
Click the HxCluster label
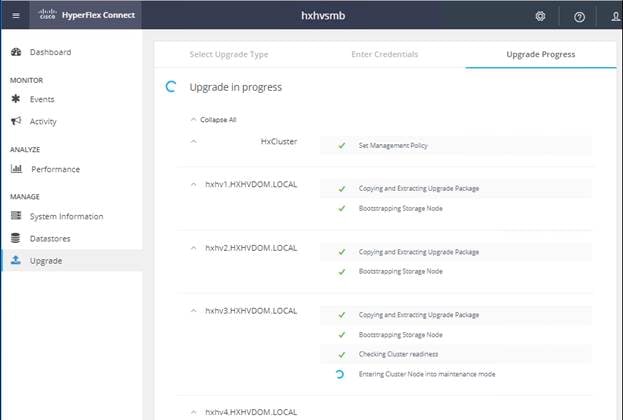click(279, 141)
